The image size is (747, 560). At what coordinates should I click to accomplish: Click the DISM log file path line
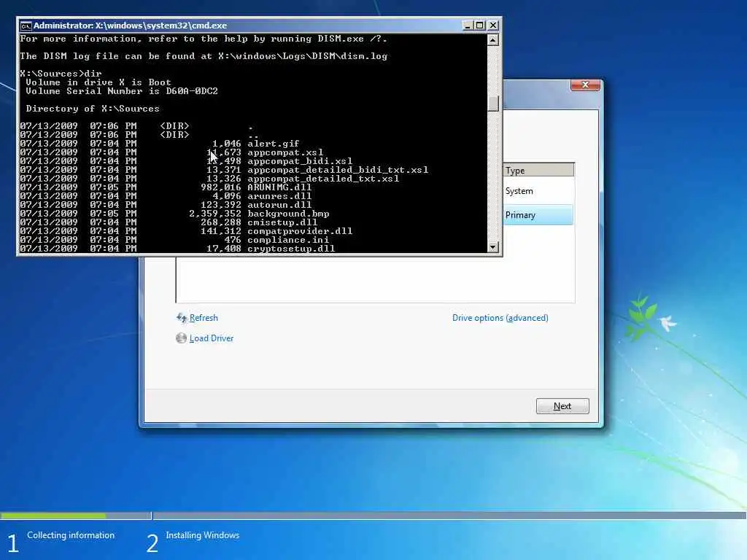(x=204, y=56)
